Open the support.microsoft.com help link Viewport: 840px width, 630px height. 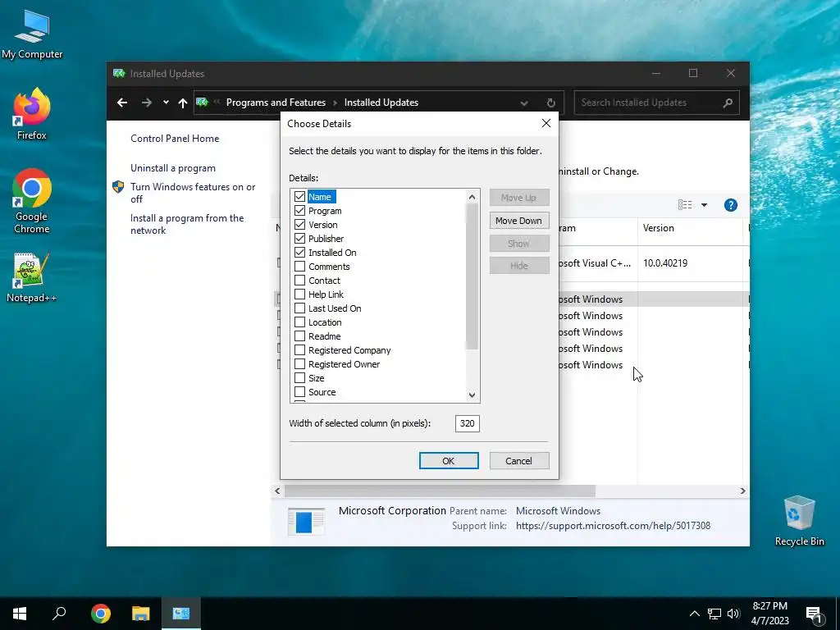[x=613, y=526]
